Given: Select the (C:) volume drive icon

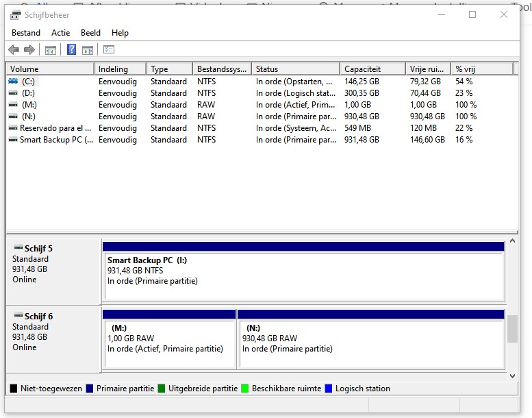Looking at the screenshot, I should [x=14, y=82].
